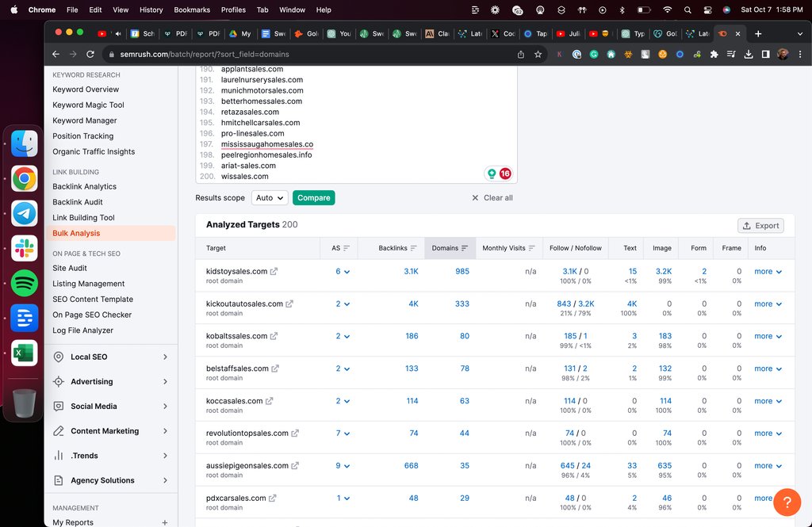Open Link Building Tool in sidebar
This screenshot has height=527, width=812.
click(x=83, y=217)
